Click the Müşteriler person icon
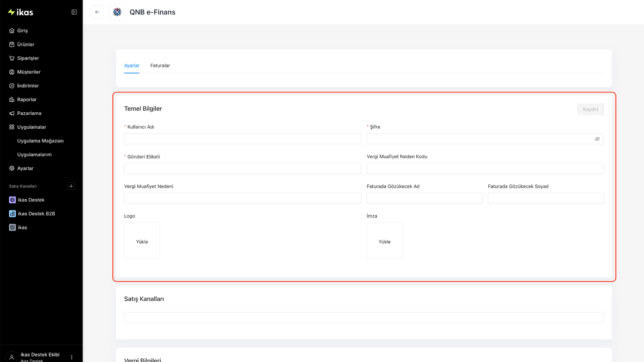644x362 pixels. click(x=12, y=72)
